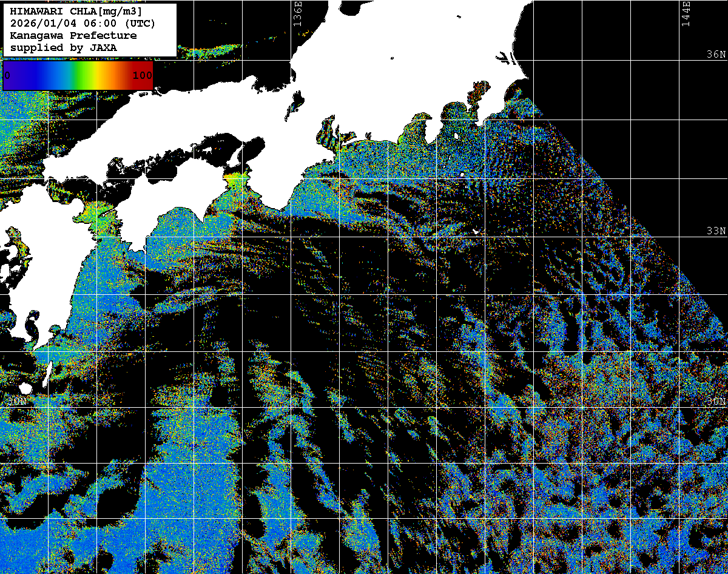Image resolution: width=728 pixels, height=574 pixels.
Task: Click the 30N label on the right edge
Action: coord(716,402)
